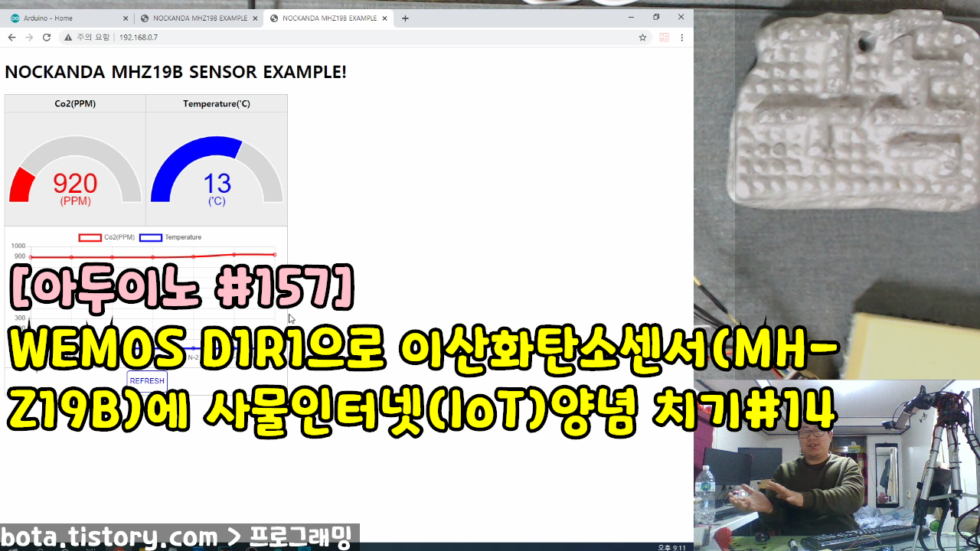Click the Temperature('C) table header
The image size is (980, 551).
pos(217,103)
